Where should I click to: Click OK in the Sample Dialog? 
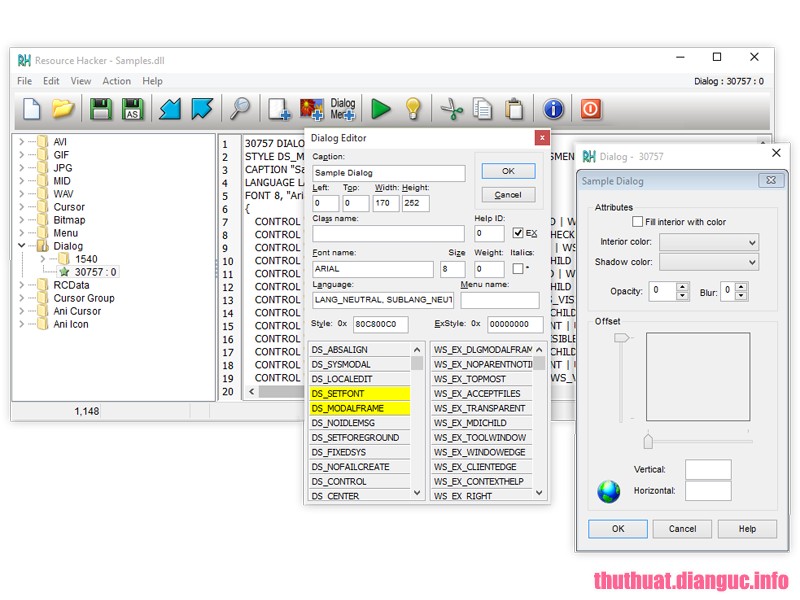click(x=618, y=529)
